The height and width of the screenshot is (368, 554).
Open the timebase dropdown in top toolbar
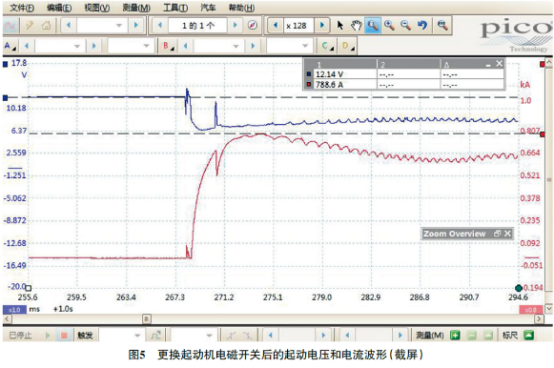pyautogui.click(x=102, y=25)
